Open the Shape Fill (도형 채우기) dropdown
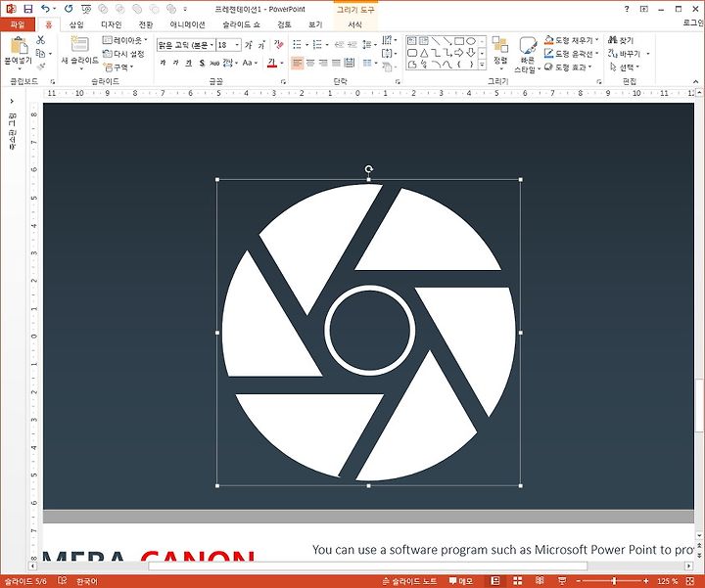Viewport: 705px width, 588px height. pos(572,40)
